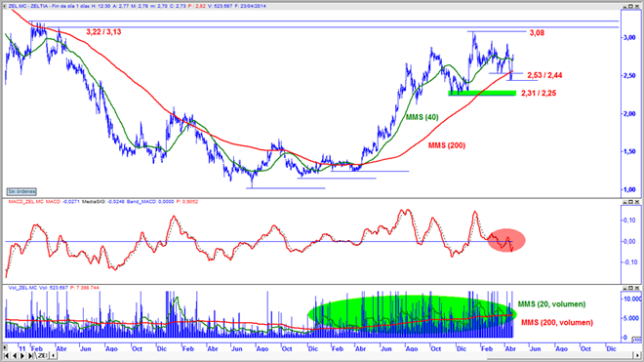Click the 5.000 volume axis value
This screenshot has height=362, width=644.
coord(632,318)
